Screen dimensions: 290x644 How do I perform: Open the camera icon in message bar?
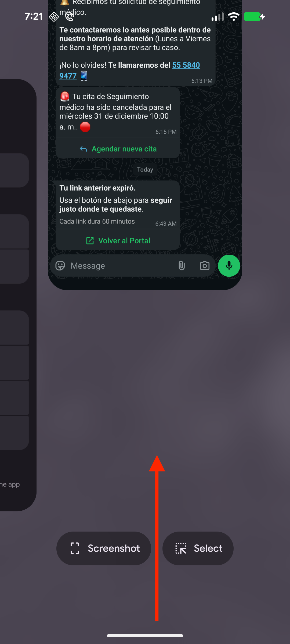pos(205,266)
